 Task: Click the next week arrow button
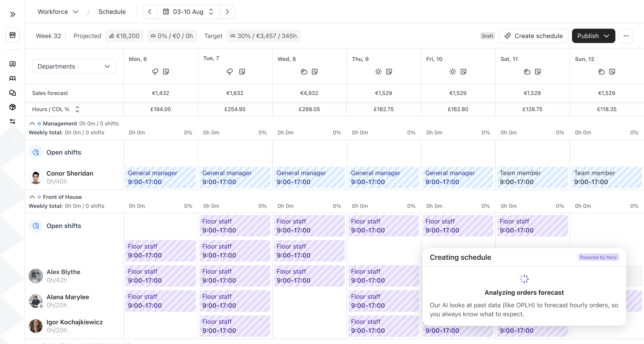[x=227, y=11]
